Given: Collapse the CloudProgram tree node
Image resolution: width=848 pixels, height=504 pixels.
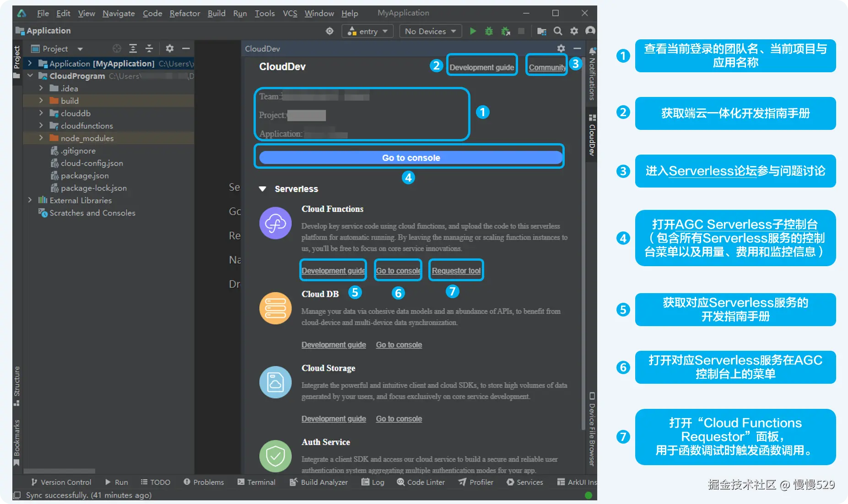Looking at the screenshot, I should pos(30,75).
